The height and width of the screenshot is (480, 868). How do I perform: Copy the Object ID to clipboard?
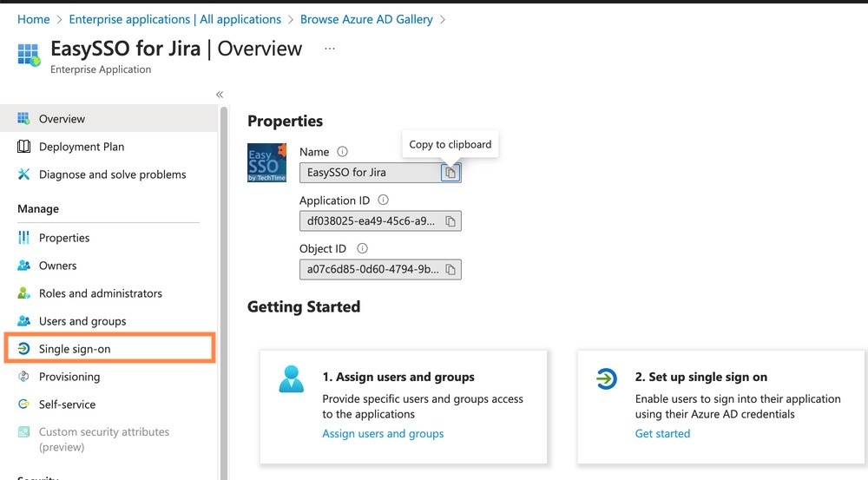pyautogui.click(x=450, y=270)
